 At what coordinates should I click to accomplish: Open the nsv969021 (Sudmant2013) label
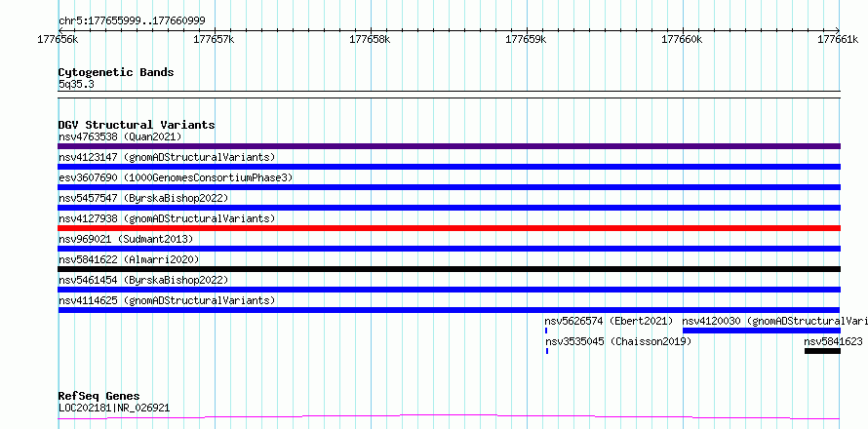(x=126, y=239)
